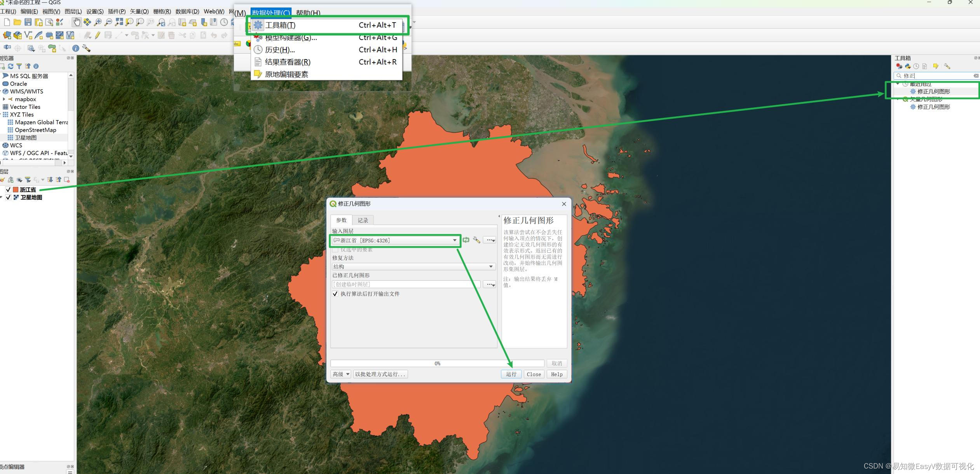Open the 高级 dropdown button
The height and width of the screenshot is (474, 980).
point(341,374)
